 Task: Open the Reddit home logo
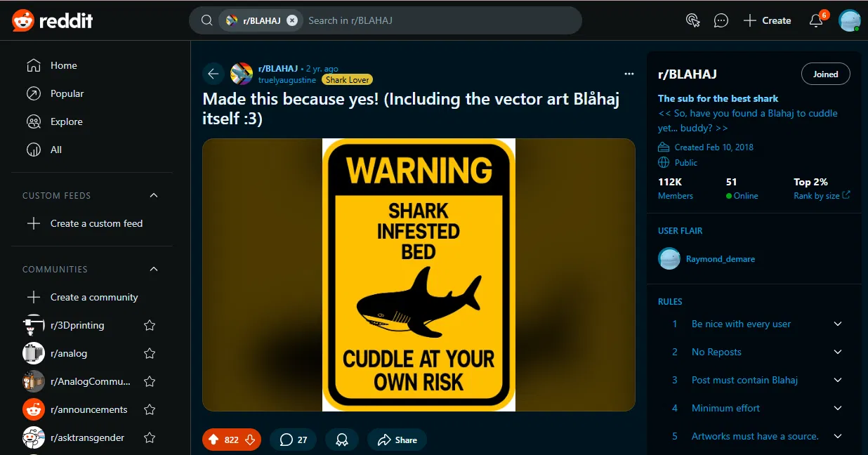pos(53,20)
